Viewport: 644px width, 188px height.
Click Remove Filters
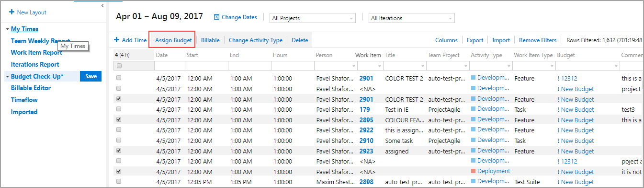[x=538, y=40]
